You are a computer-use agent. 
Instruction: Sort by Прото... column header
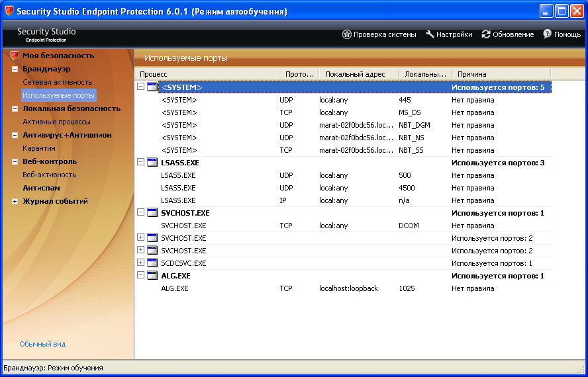[x=299, y=74]
